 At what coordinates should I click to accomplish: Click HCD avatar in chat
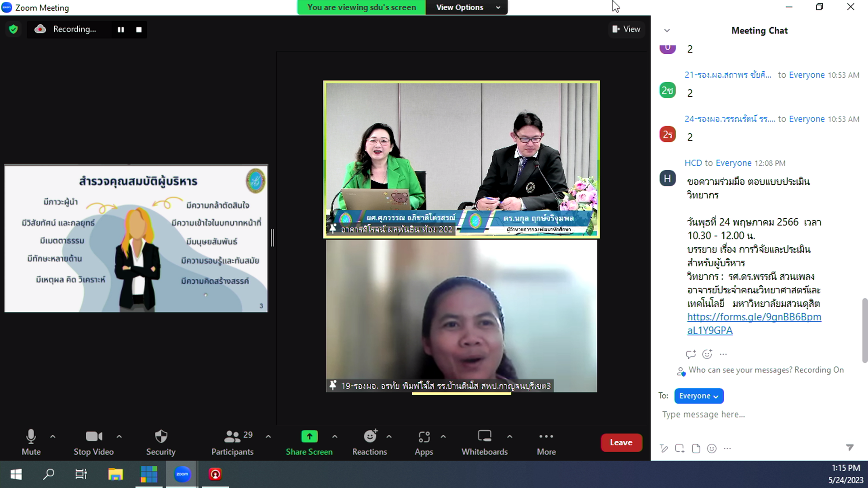(x=667, y=178)
